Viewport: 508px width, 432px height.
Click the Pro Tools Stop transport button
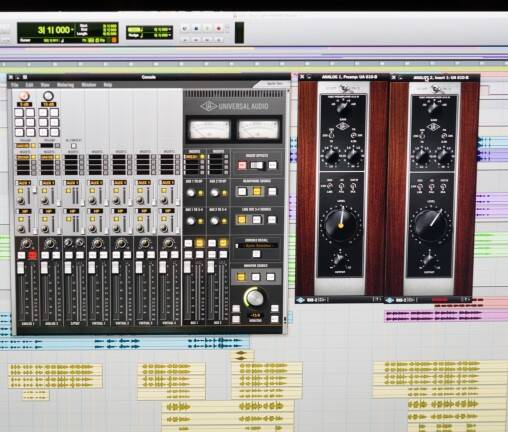click(196, 29)
